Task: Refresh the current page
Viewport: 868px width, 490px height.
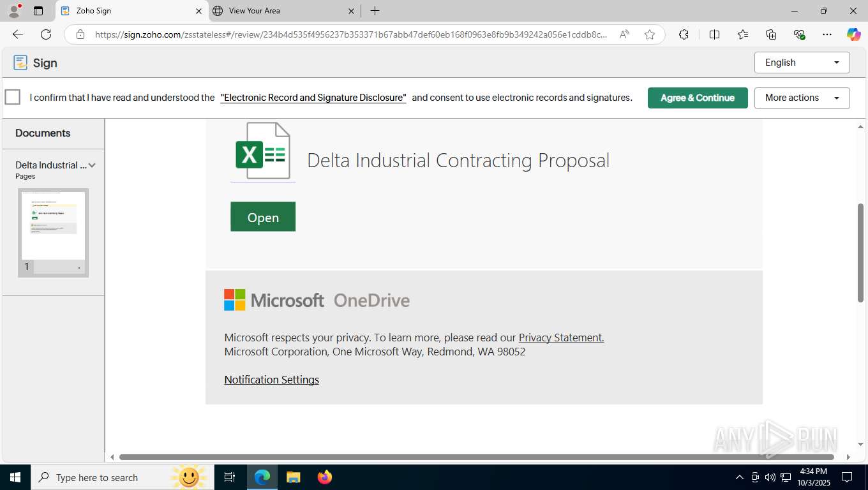Action: click(x=46, y=34)
